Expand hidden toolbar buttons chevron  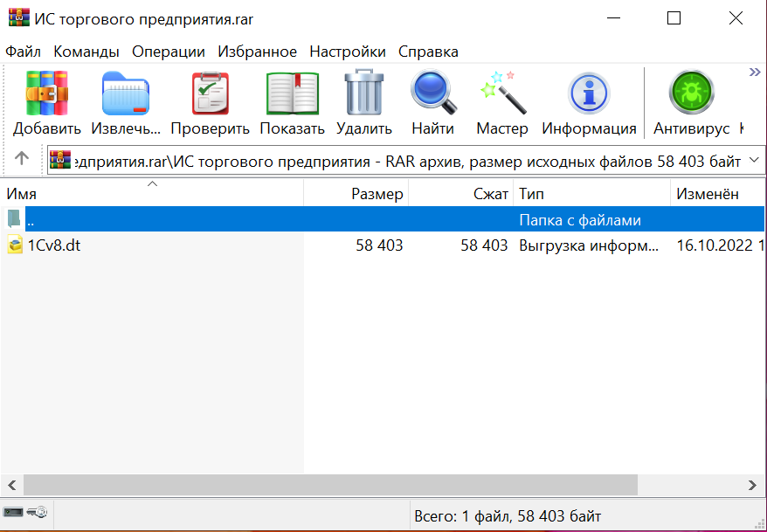click(755, 73)
